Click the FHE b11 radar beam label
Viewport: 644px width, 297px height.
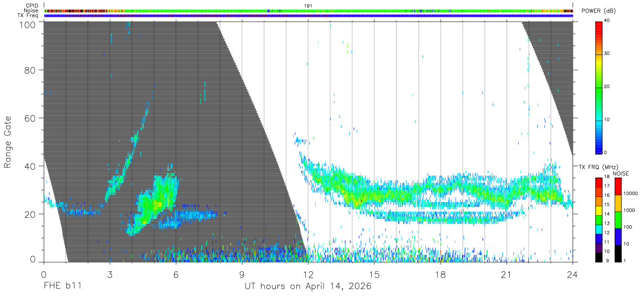[62, 287]
